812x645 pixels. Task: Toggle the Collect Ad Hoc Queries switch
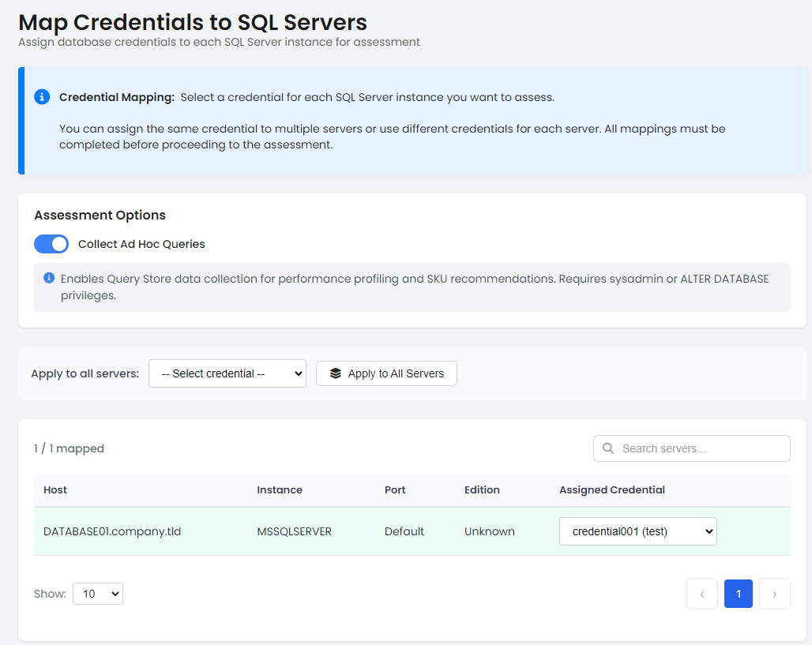tap(51, 244)
